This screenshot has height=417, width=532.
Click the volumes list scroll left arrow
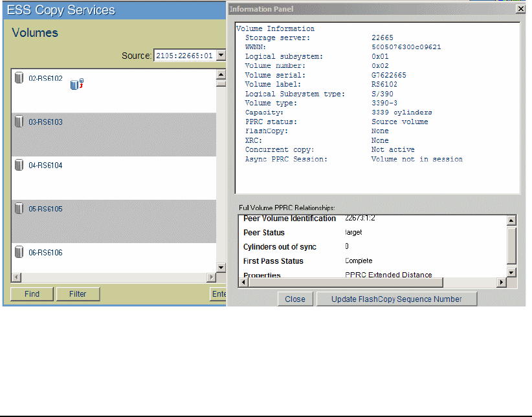click(16, 277)
